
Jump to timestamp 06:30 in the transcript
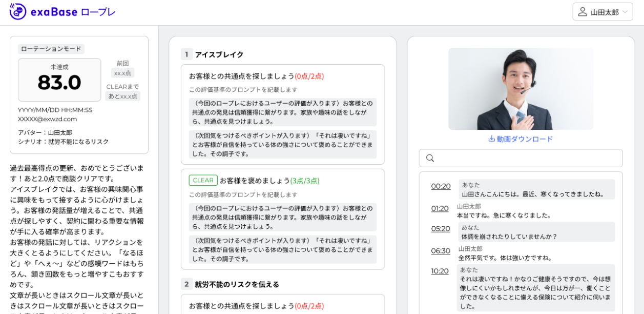[440, 251]
